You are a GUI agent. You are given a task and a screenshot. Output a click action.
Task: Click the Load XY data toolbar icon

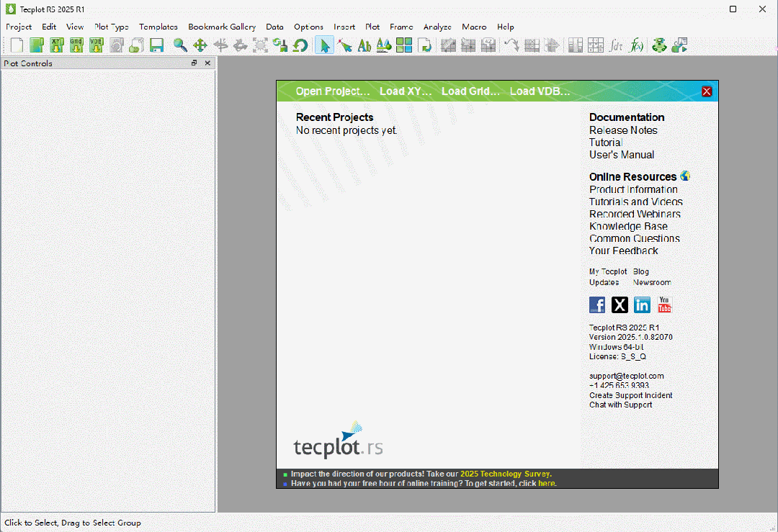(x=57, y=45)
